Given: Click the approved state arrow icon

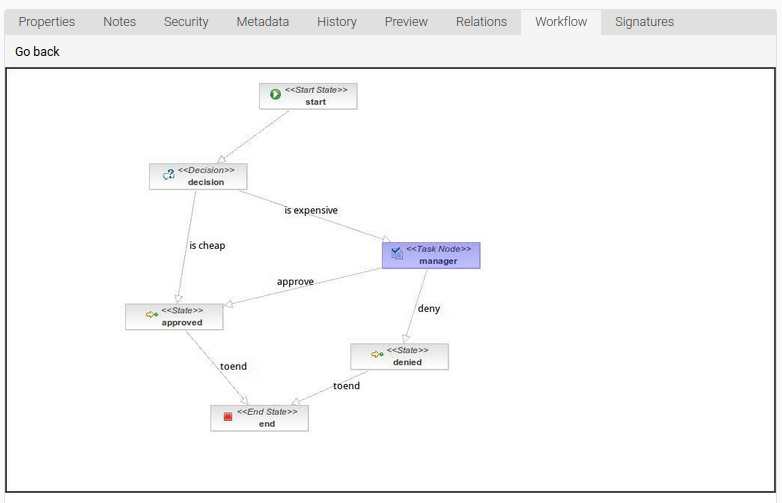Looking at the screenshot, I should [151, 315].
